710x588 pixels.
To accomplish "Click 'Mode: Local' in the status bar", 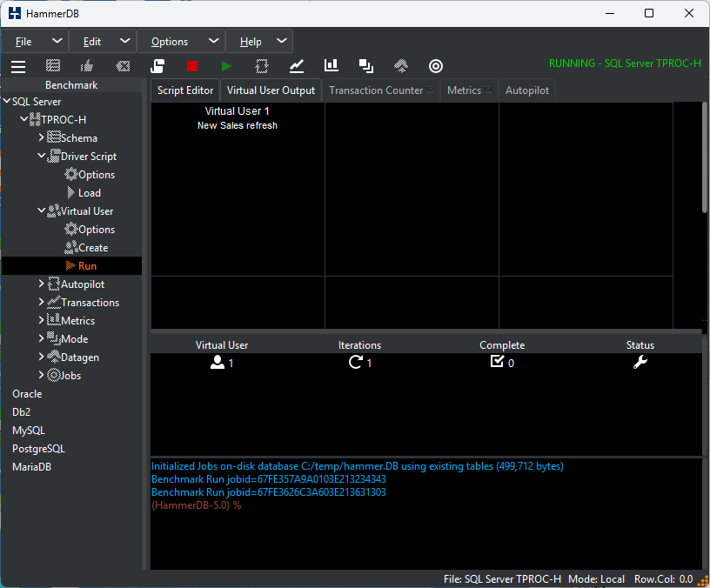I will 596,579.
